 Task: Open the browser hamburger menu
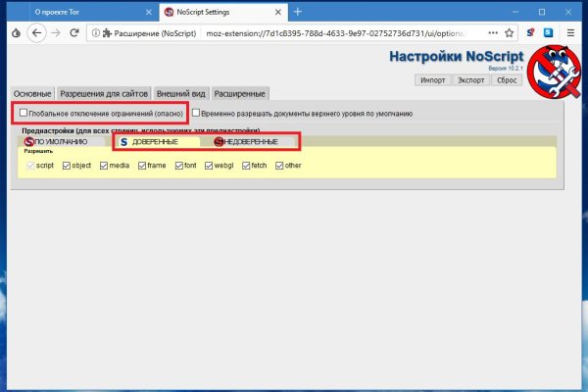[570, 32]
